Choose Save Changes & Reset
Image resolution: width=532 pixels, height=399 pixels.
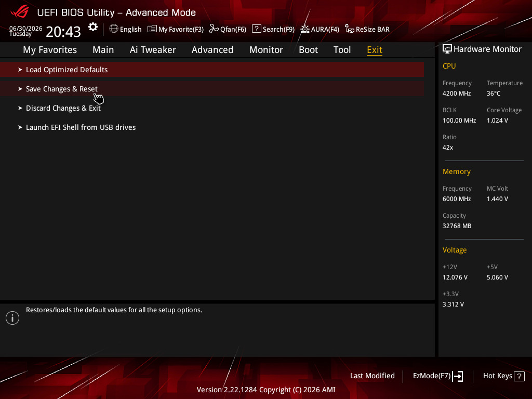pos(212,89)
